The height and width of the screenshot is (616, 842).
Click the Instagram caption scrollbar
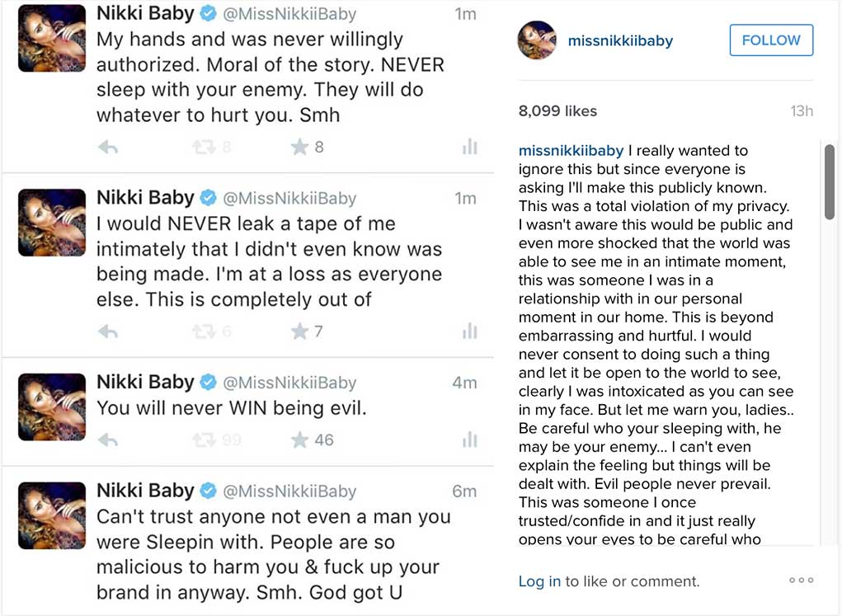[x=830, y=181]
